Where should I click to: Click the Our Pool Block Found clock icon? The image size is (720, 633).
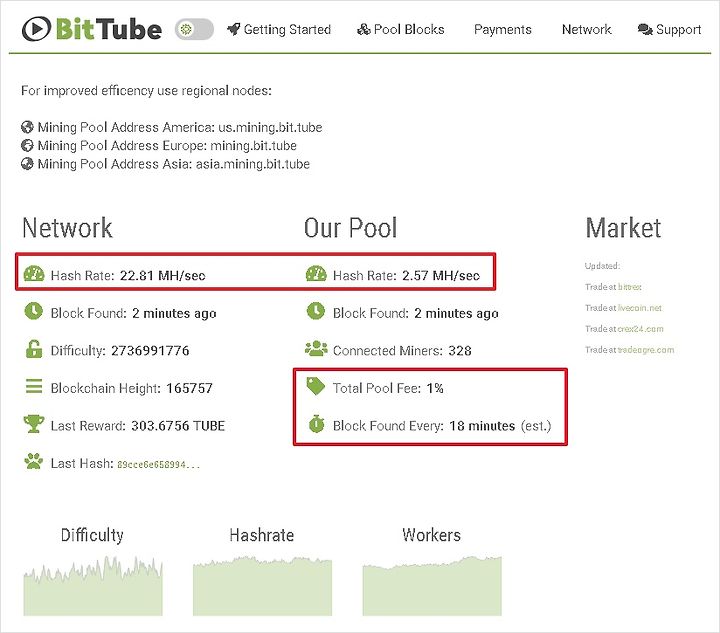(316, 311)
